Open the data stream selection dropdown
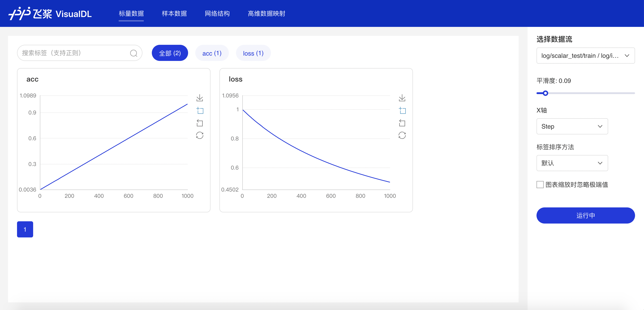This screenshot has height=310, width=644. pyautogui.click(x=586, y=56)
